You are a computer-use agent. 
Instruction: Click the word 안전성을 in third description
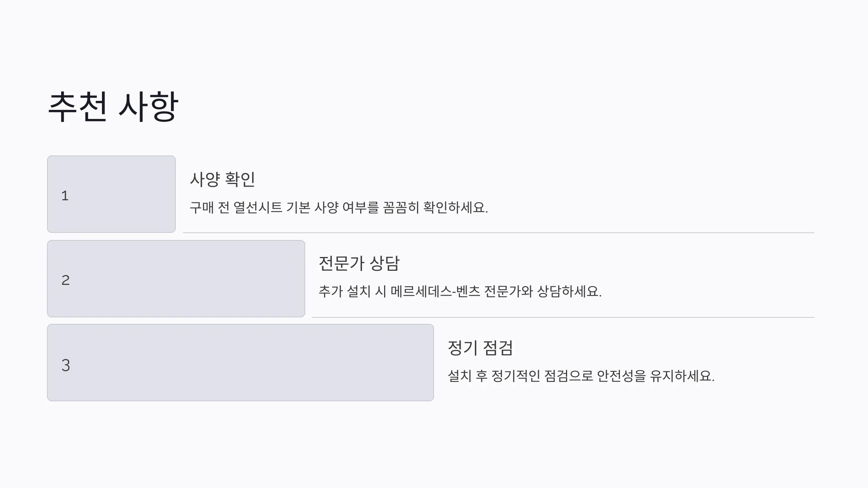click(621, 376)
